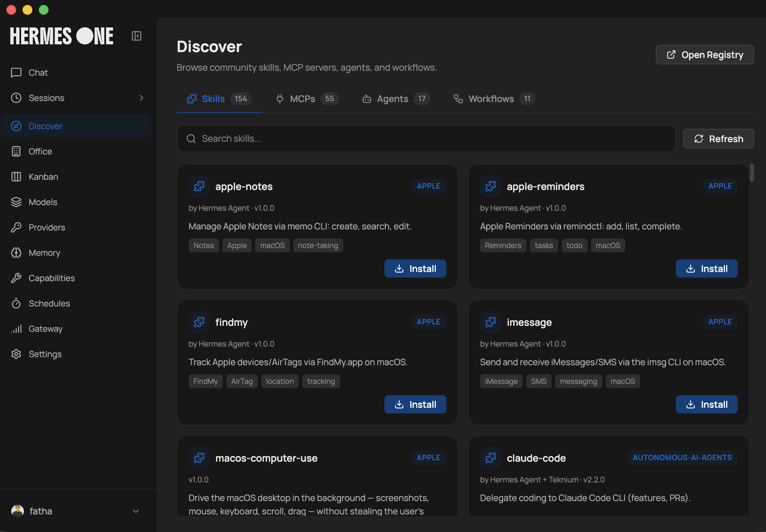Click the APPLE badge on apple-notes
766x532 pixels.
(x=429, y=186)
